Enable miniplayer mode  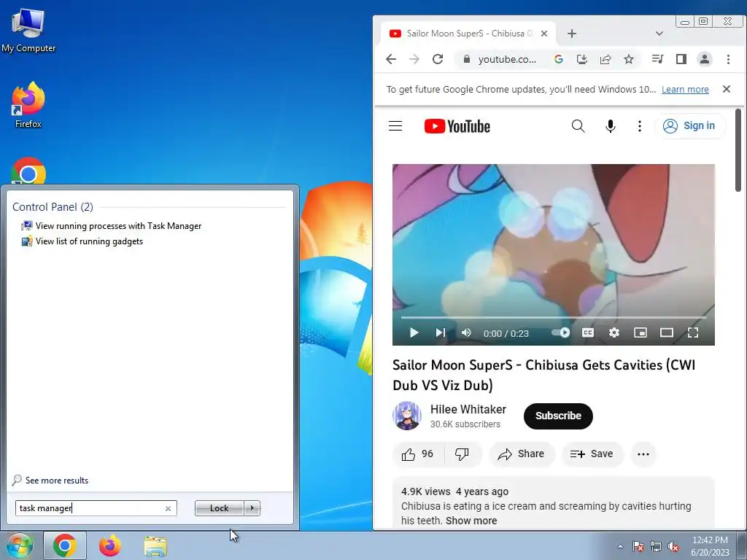coord(640,332)
